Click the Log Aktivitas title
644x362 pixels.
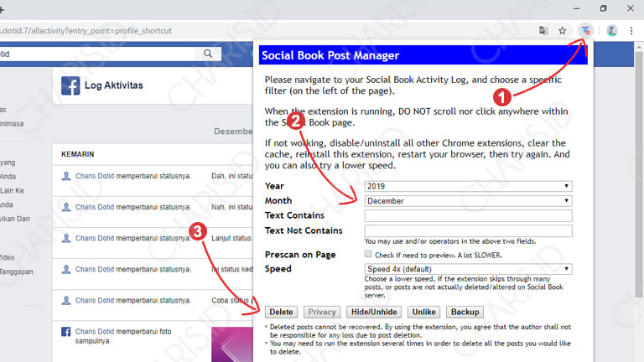point(114,85)
